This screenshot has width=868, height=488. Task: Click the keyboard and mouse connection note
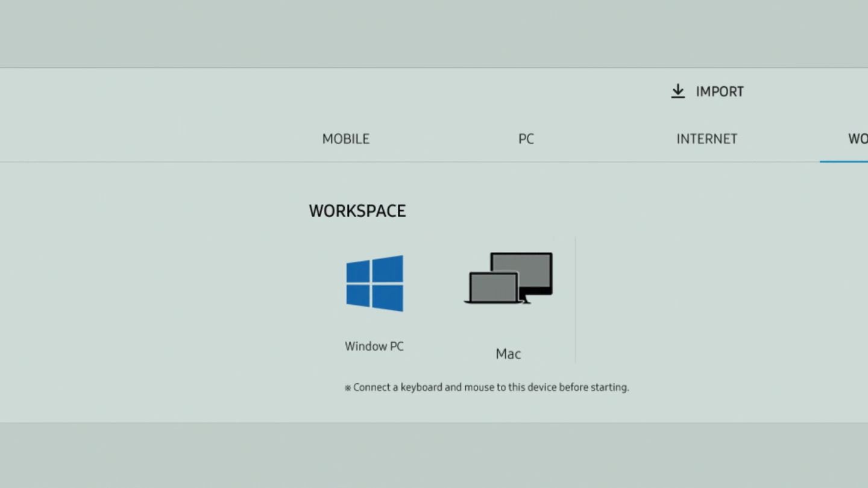(x=486, y=387)
